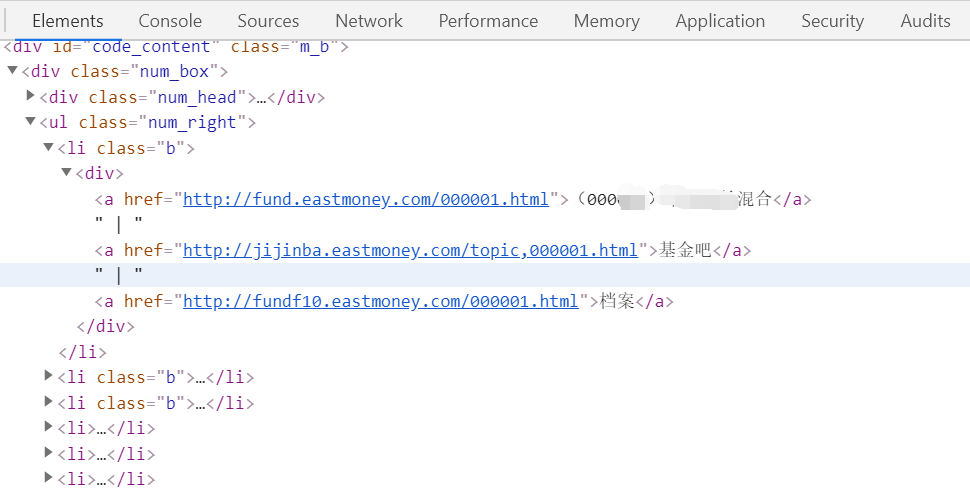The image size is (970, 491).
Task: Open the Sources tab
Action: [268, 21]
